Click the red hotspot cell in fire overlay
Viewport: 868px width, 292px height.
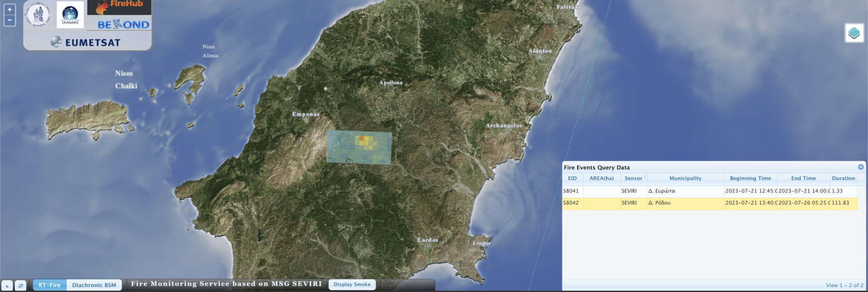(x=362, y=138)
